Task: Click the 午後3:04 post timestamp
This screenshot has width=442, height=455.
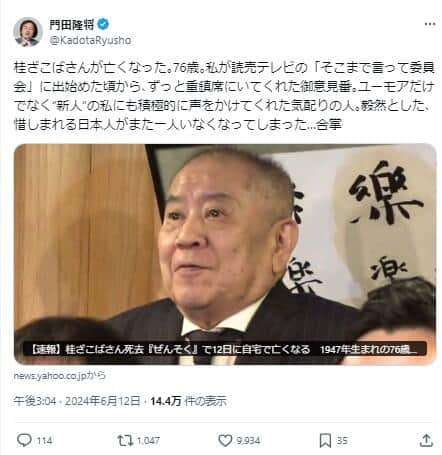Action: coord(35,401)
